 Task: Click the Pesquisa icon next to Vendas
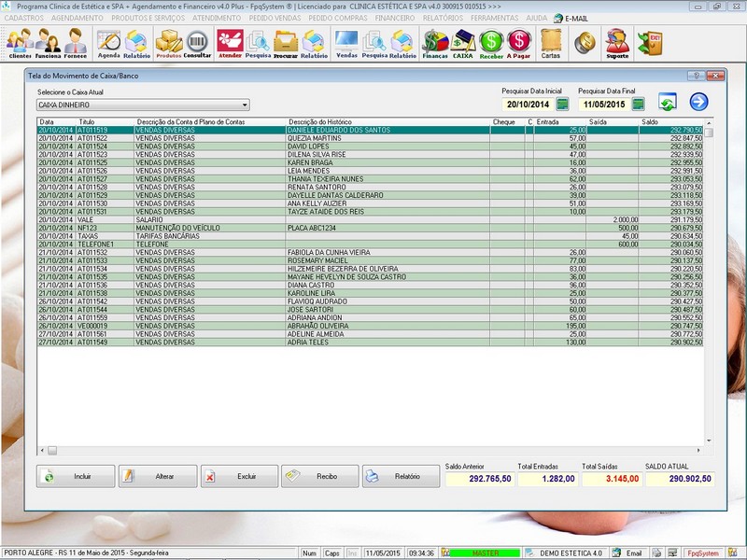[374, 44]
